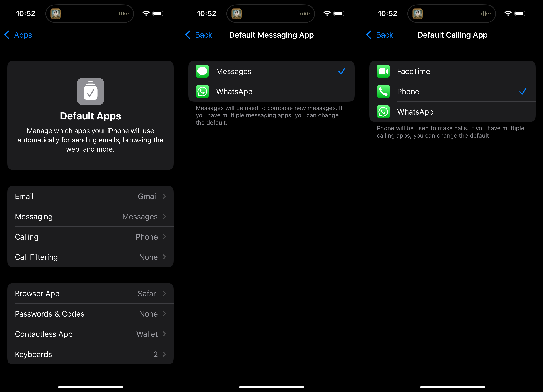Tap the 'Manage which apps your iPhone' description

(x=91, y=140)
